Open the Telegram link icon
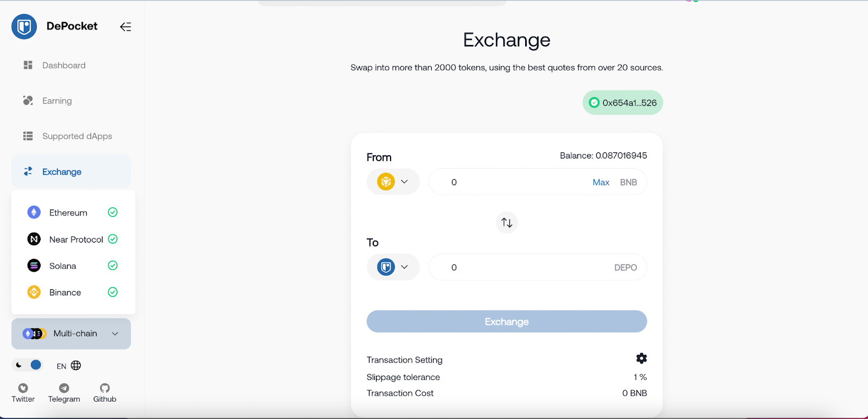This screenshot has height=419, width=868. point(64,388)
